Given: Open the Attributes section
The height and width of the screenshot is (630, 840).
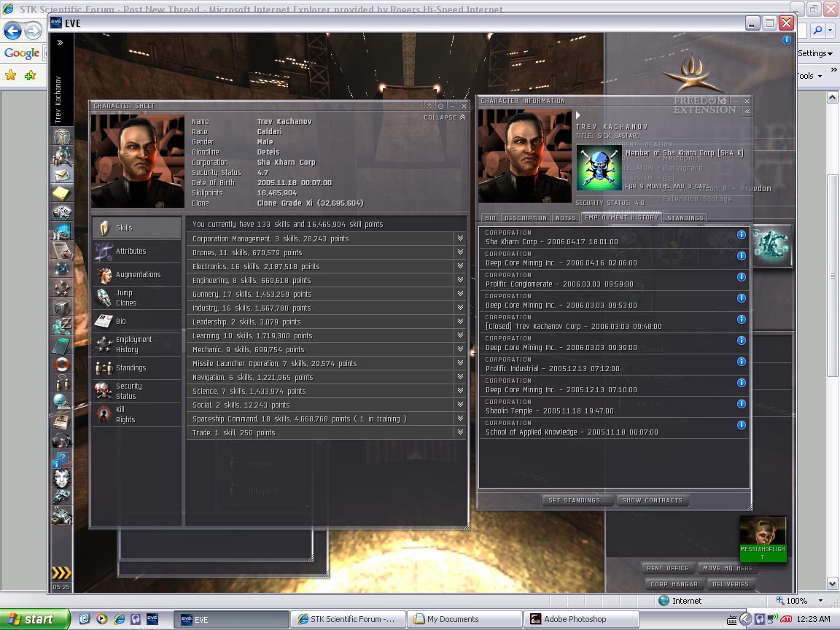Looking at the screenshot, I should coord(136,251).
